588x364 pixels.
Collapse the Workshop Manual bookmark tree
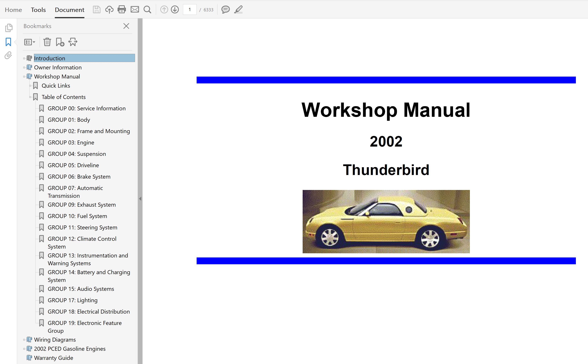(x=24, y=77)
